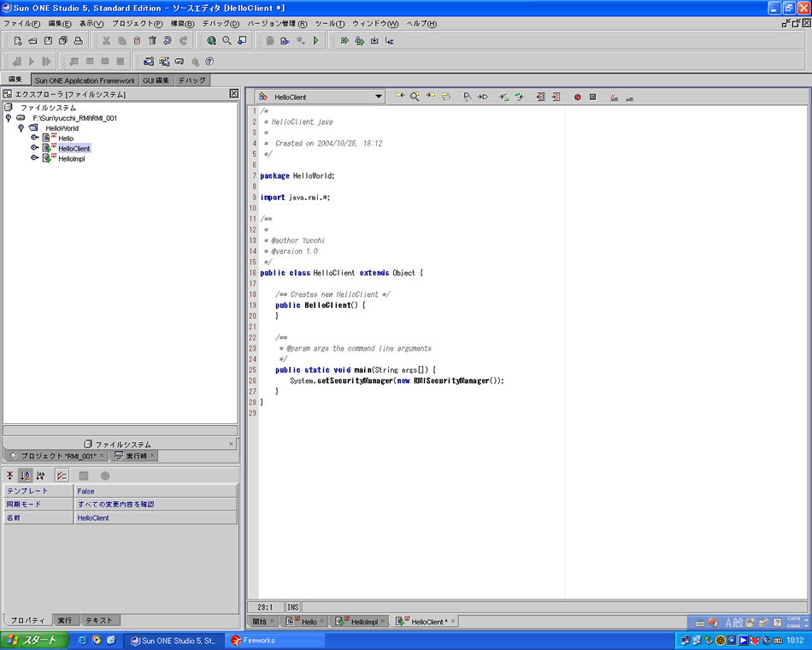Image resolution: width=812 pixels, height=650 pixels.
Task: Click the green Execute run arrow icon
Action: click(316, 40)
